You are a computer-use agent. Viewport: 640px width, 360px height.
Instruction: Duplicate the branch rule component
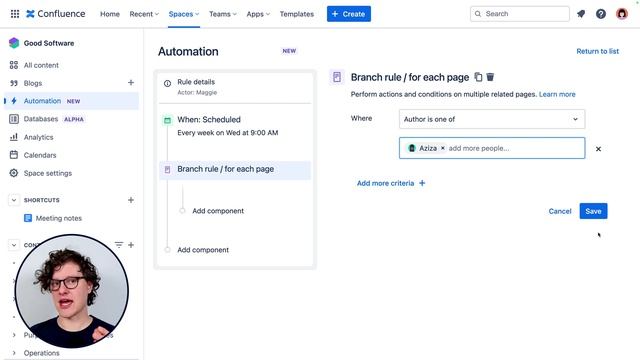click(x=478, y=77)
